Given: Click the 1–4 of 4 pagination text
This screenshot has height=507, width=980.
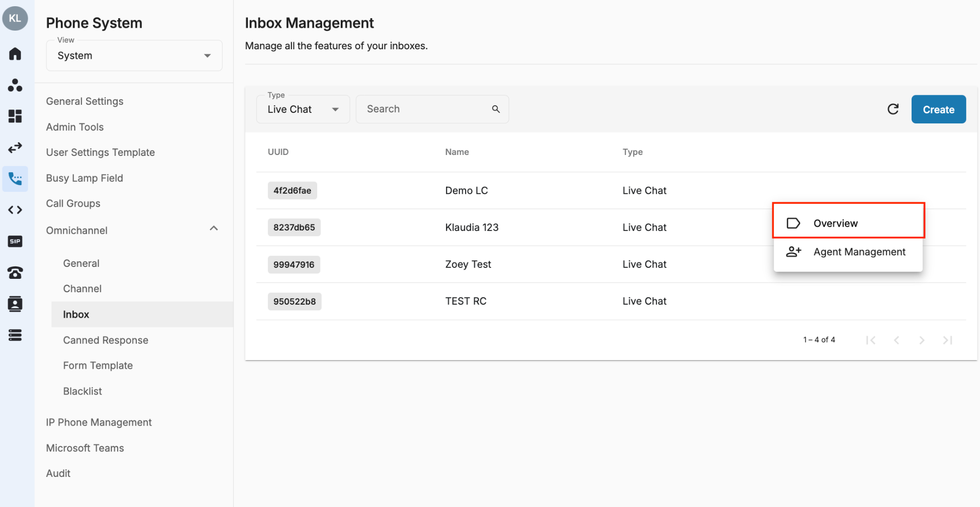Looking at the screenshot, I should tap(819, 340).
